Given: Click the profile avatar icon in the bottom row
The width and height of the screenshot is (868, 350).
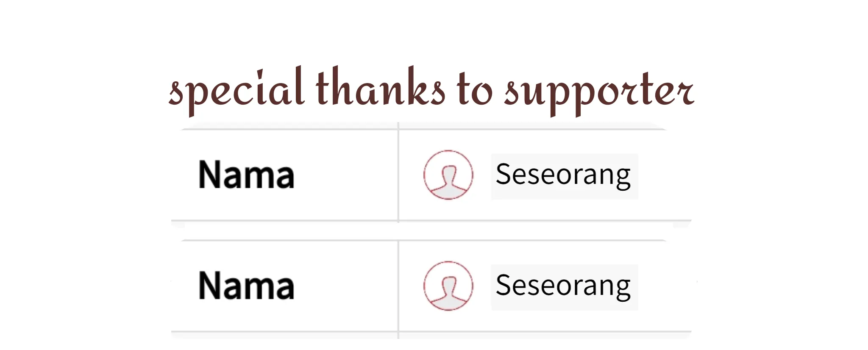Looking at the screenshot, I should coord(448,286).
